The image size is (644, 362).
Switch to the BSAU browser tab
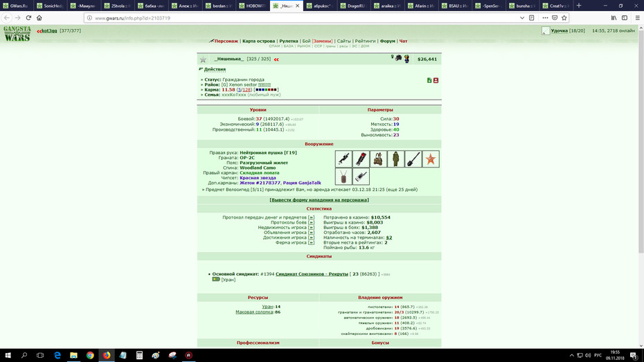click(x=455, y=6)
